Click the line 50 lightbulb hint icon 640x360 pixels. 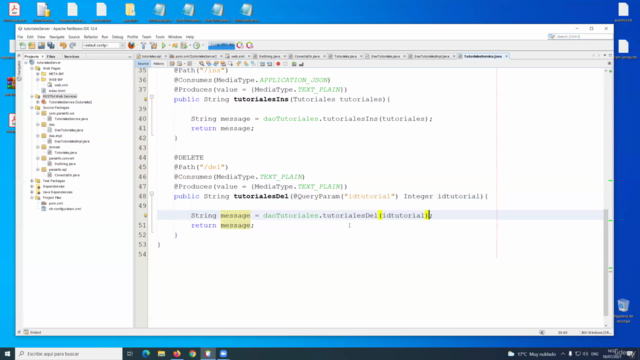[x=145, y=215]
